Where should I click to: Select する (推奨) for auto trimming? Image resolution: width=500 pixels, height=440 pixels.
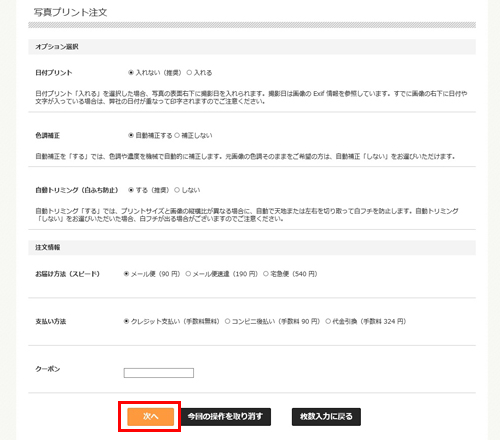131,190
